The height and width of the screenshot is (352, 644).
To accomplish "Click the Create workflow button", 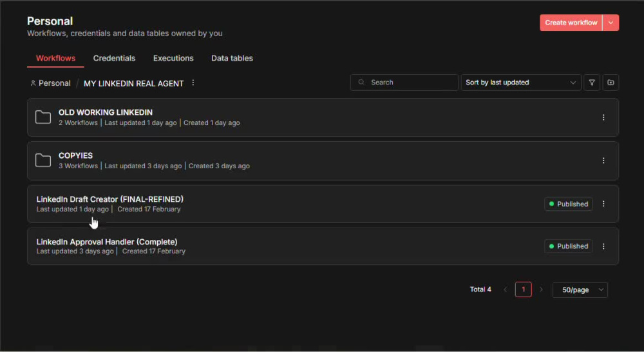I will tap(571, 23).
